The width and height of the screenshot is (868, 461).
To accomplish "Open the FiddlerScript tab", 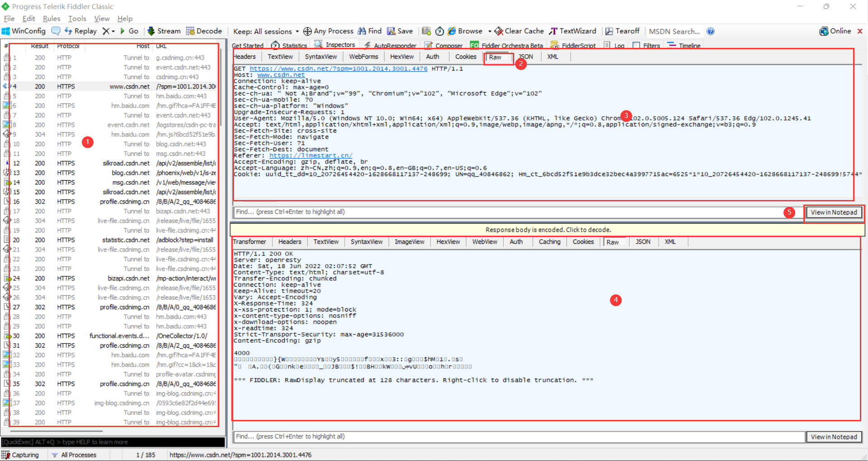I will 573,45.
